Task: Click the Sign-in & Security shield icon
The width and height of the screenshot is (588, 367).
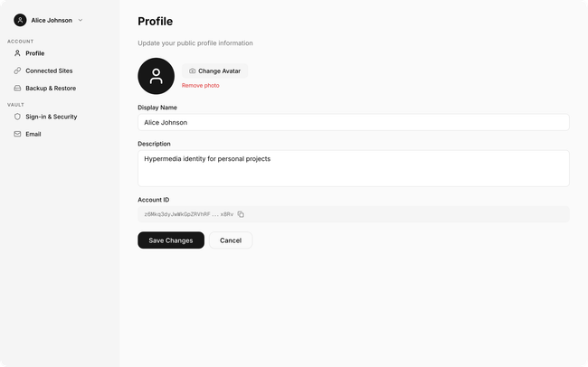Action: [17, 117]
